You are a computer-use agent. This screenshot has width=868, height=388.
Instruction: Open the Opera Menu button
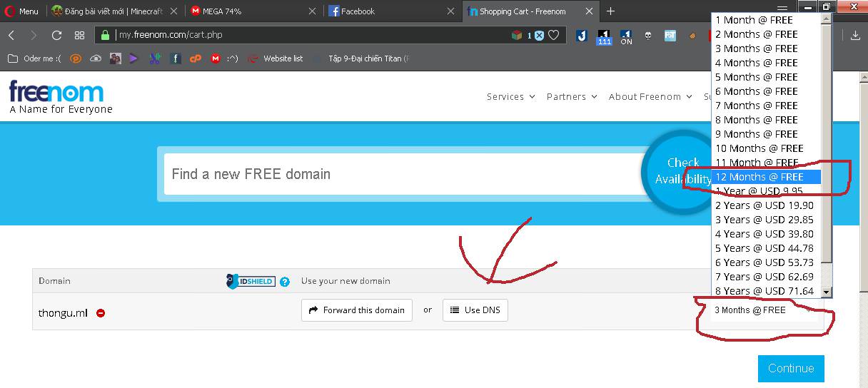point(21,11)
